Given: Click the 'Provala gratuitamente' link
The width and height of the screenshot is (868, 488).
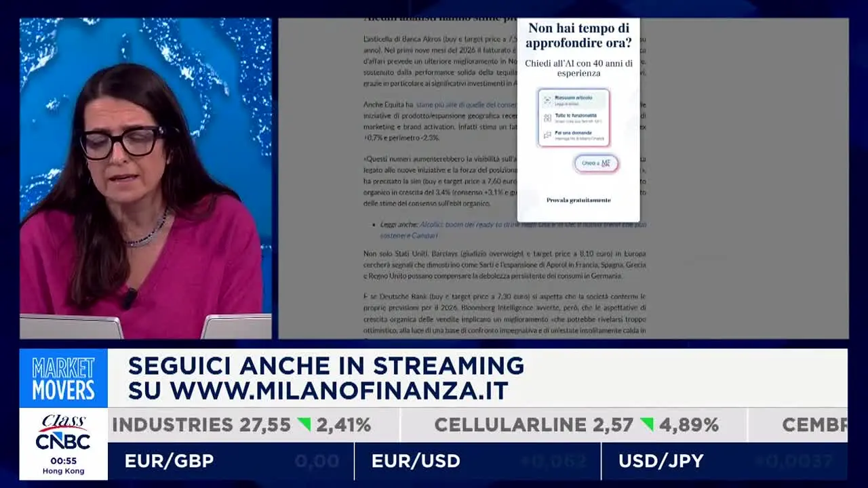Looking at the screenshot, I should 578,200.
